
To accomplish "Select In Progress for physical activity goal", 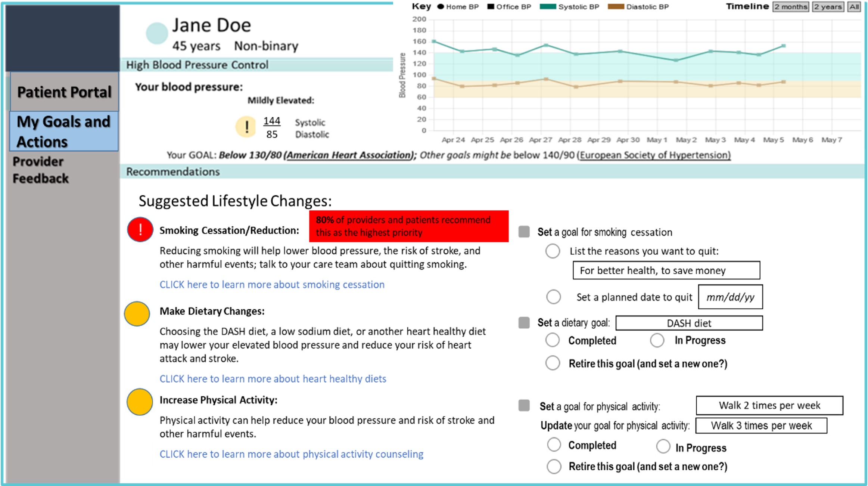I will (x=663, y=446).
